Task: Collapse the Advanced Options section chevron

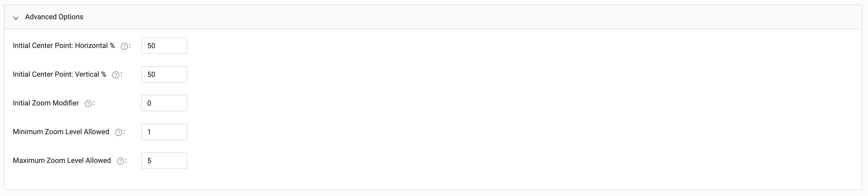Action: point(16,17)
